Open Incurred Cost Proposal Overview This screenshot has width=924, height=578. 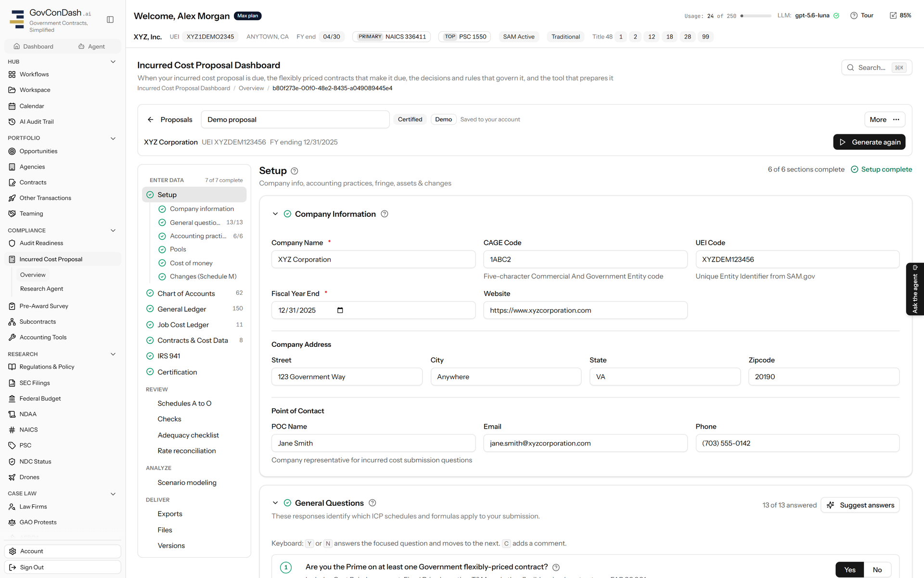[33, 275]
